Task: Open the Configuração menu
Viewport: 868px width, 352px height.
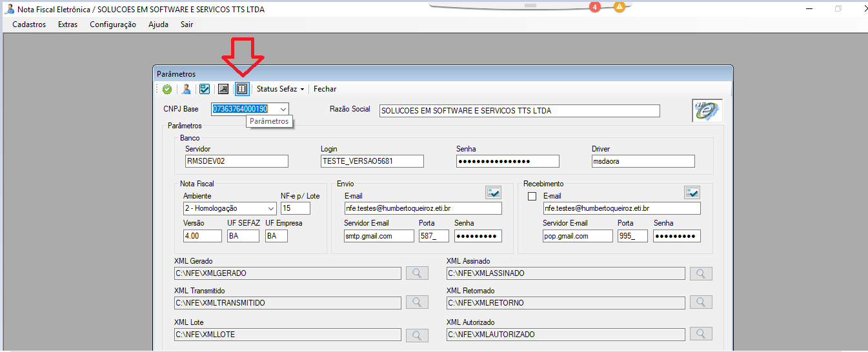Action: pyautogui.click(x=113, y=24)
